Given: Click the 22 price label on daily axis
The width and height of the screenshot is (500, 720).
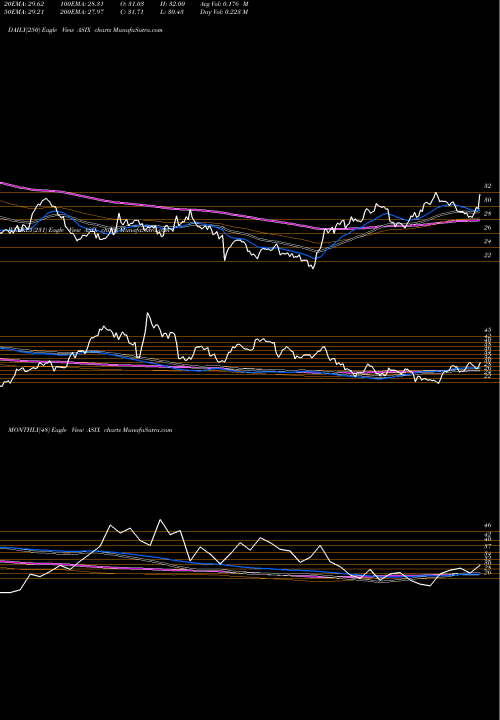Looking at the screenshot, I should [x=488, y=255].
